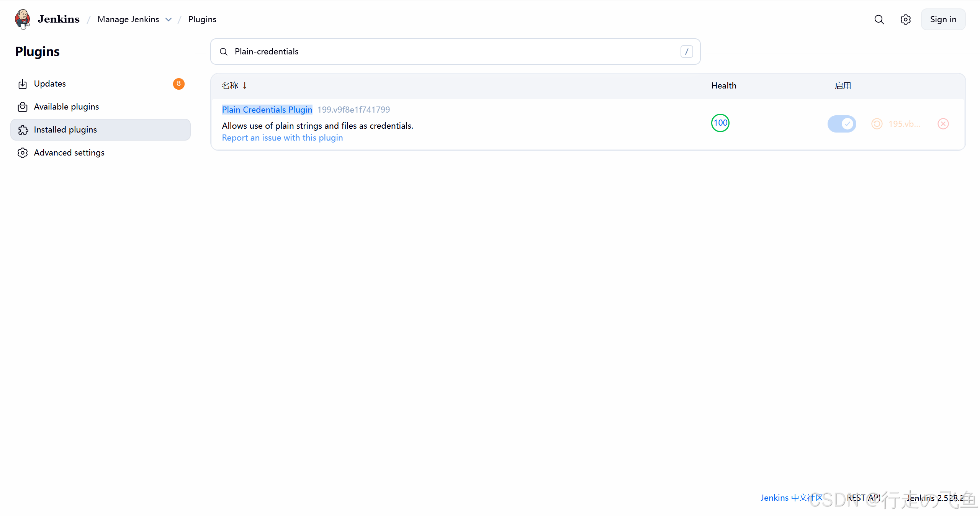Open the REST API footer link
The width and height of the screenshot is (980, 516).
[863, 498]
